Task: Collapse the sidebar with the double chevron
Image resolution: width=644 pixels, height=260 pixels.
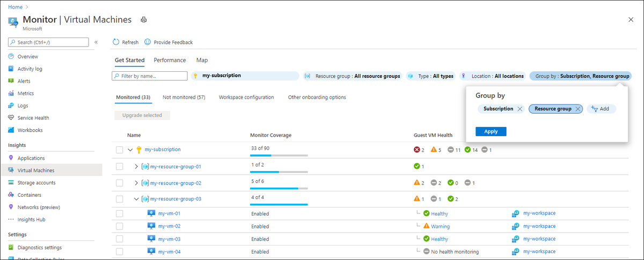Action: tap(96, 42)
